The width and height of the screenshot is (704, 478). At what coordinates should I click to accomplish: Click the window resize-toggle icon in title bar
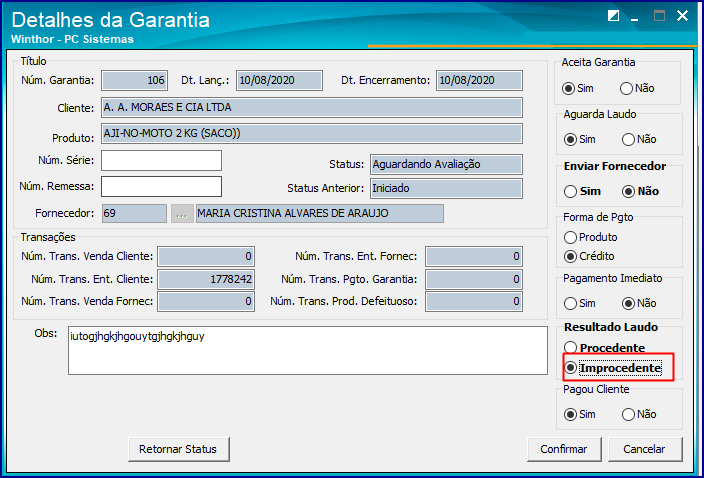pos(613,16)
